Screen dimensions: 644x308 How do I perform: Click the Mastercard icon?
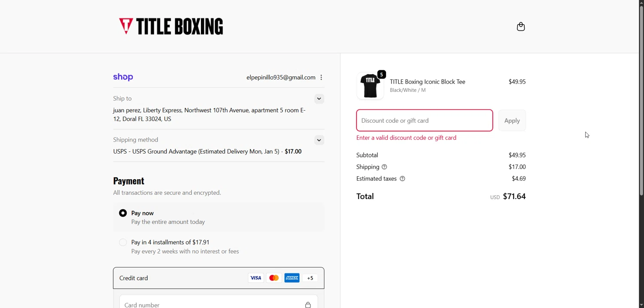(x=274, y=278)
